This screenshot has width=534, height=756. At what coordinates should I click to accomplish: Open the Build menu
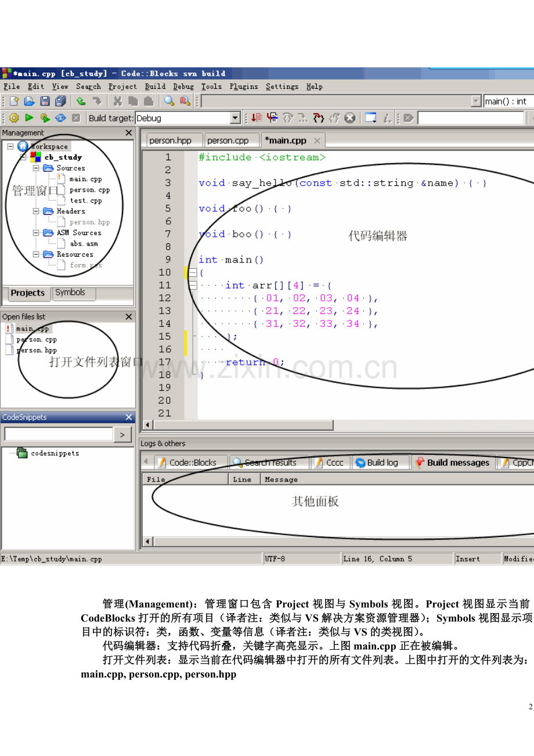(155, 87)
